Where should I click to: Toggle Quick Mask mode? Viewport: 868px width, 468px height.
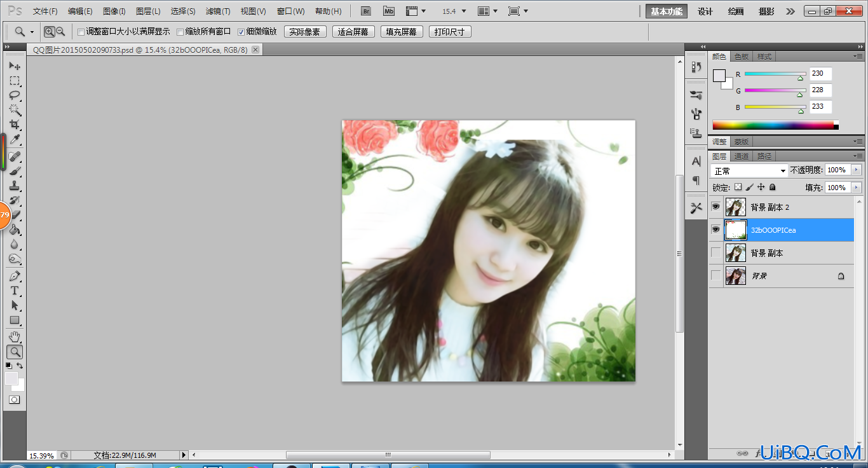(x=14, y=400)
